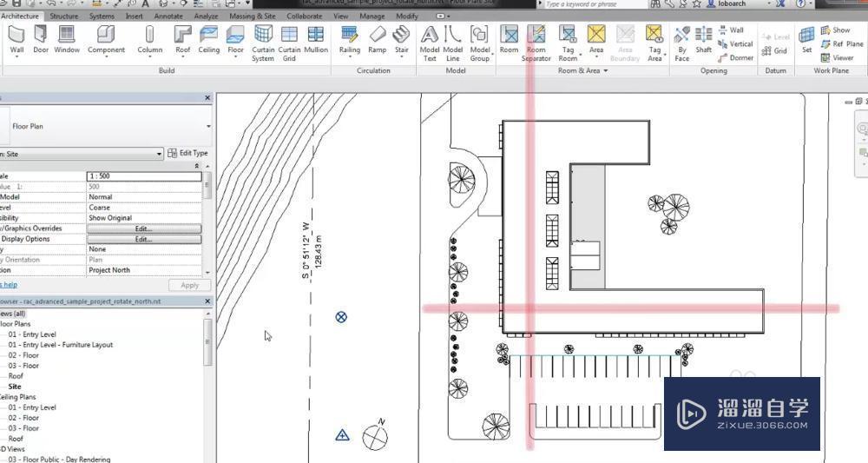Select the Room tool

(509, 41)
